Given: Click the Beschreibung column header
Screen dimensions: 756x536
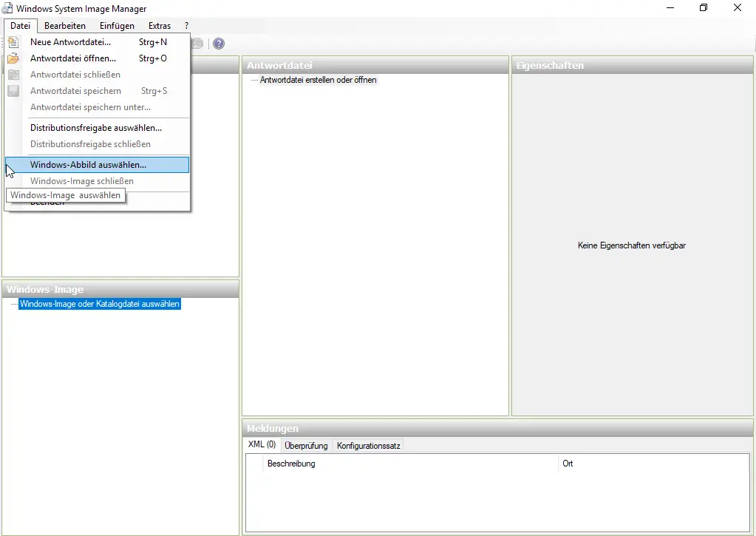Looking at the screenshot, I should click(410, 464).
